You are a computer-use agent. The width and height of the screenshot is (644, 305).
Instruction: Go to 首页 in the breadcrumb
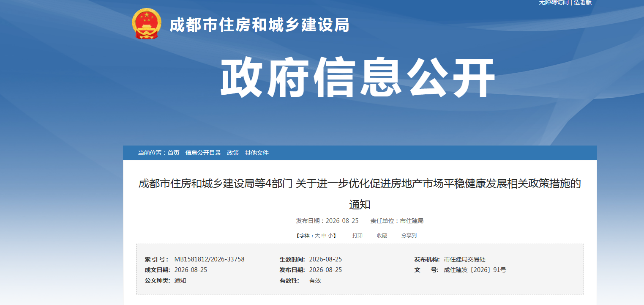173,153
